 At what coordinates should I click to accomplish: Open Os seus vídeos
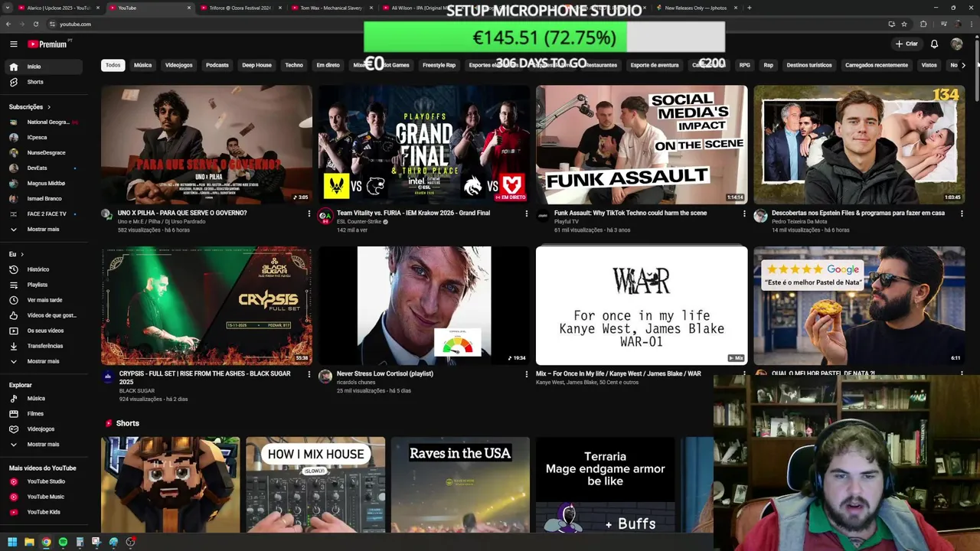pos(42,331)
